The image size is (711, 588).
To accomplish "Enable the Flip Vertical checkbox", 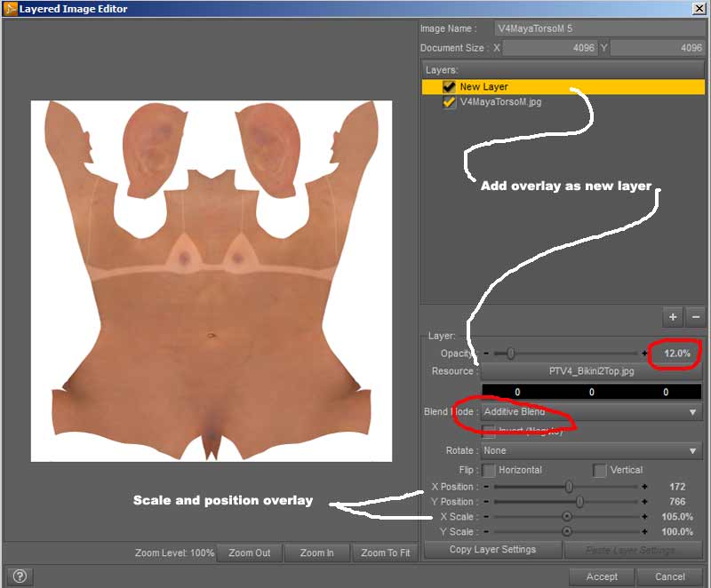I will (x=600, y=470).
